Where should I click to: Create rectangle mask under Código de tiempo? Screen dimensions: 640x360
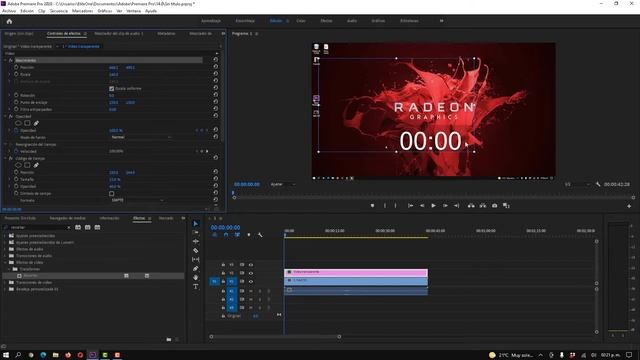point(27,165)
